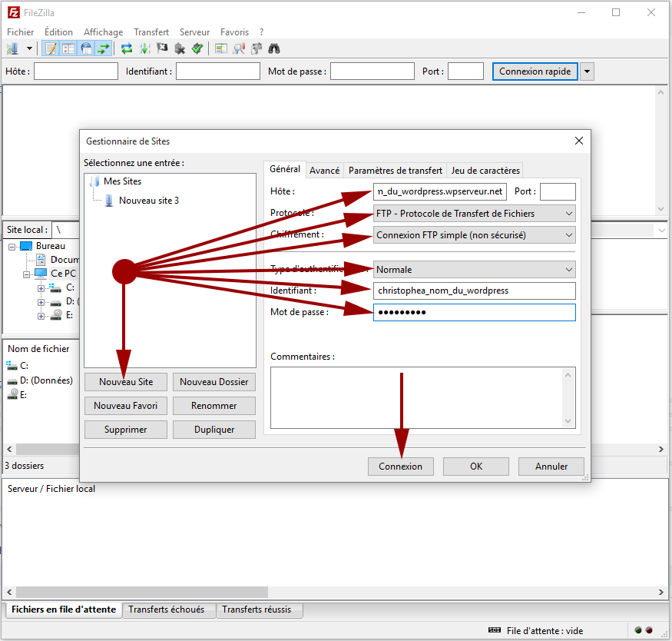Toggle message log display icon
Screen dimensions: 672x641
pos(51,49)
